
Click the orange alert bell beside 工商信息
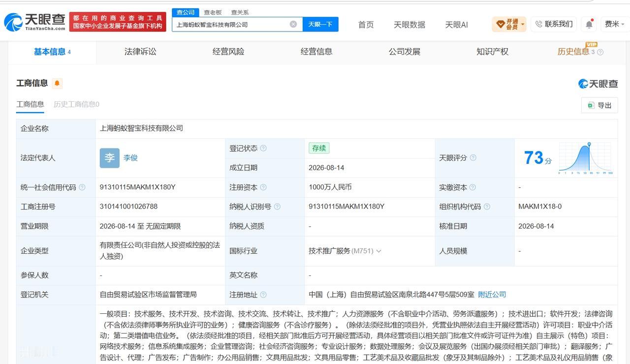(57, 83)
